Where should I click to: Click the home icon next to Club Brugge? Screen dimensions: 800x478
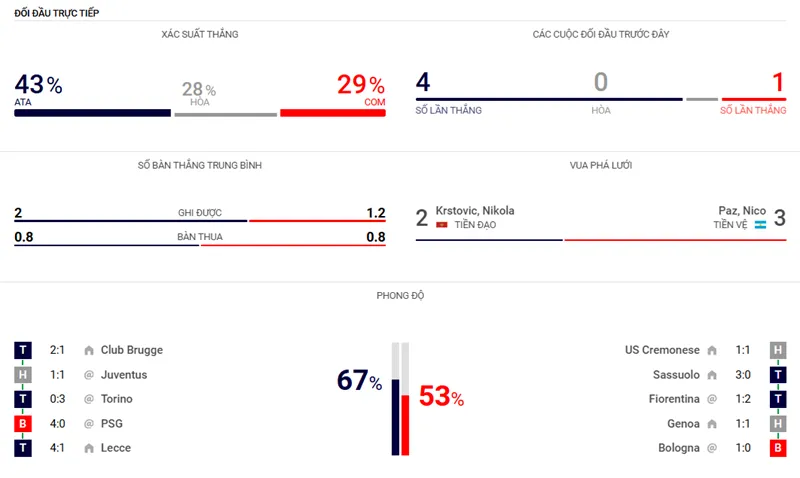(88, 350)
